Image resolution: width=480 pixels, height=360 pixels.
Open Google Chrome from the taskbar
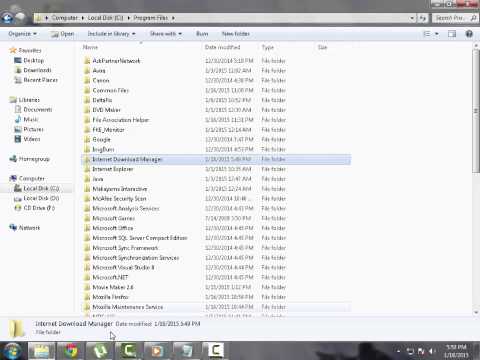[x=71, y=351]
